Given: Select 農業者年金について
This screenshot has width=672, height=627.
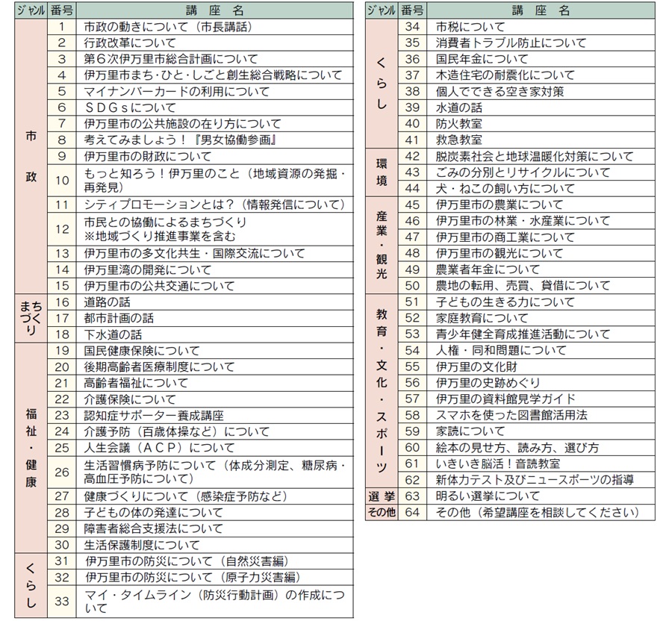Looking at the screenshot, I should 488,269.
